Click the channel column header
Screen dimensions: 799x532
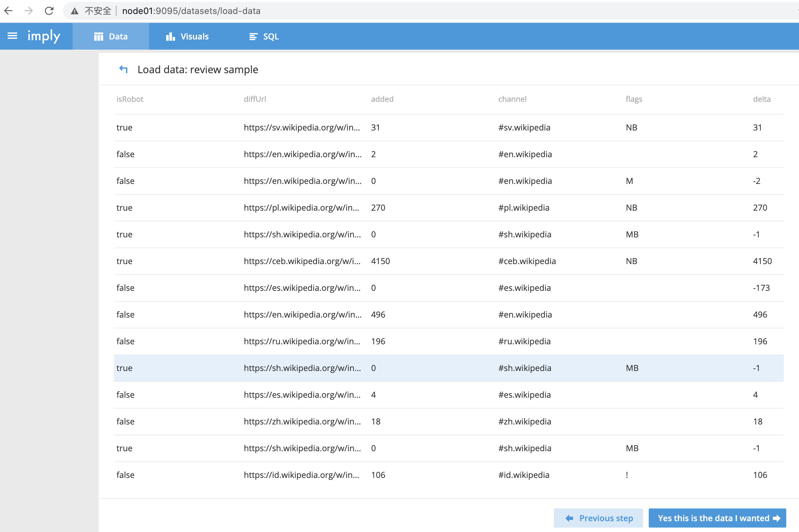pyautogui.click(x=512, y=99)
